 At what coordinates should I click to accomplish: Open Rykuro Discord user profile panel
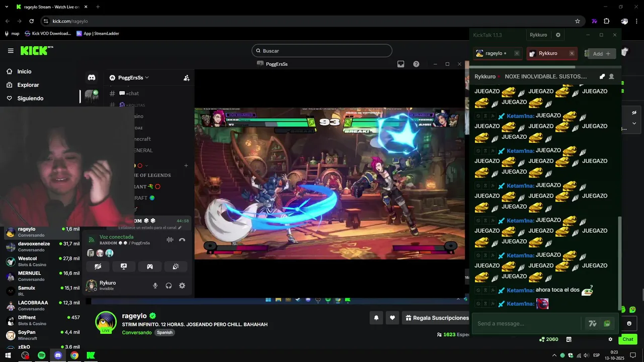click(108, 286)
